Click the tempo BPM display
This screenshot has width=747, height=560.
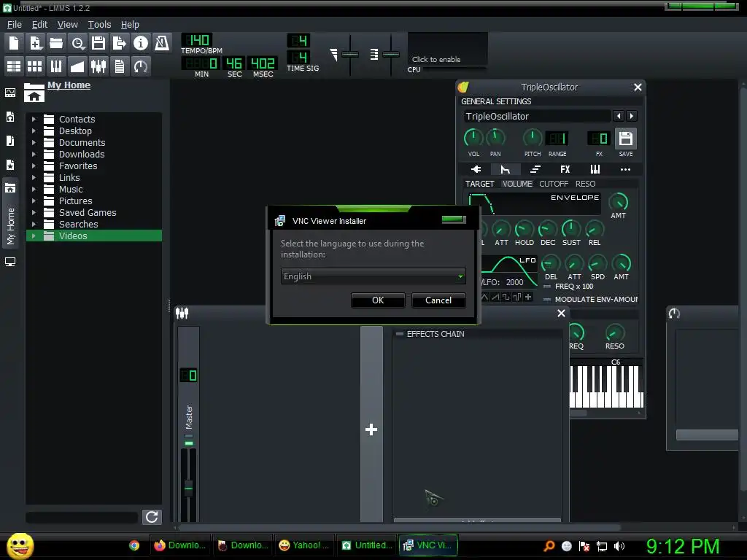point(197,40)
